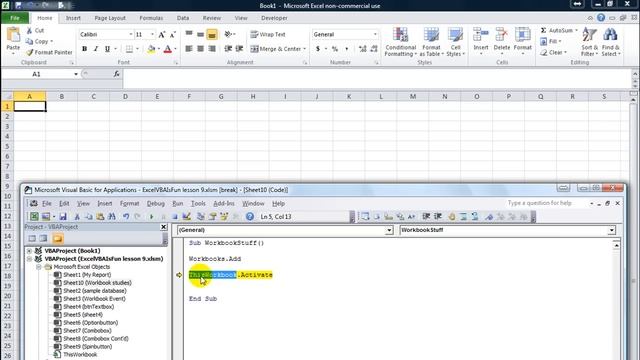Collapse VBAProject (ExcelVBAIsFun lesson 9.xlsm) node
640x360 pixels.
point(29,259)
